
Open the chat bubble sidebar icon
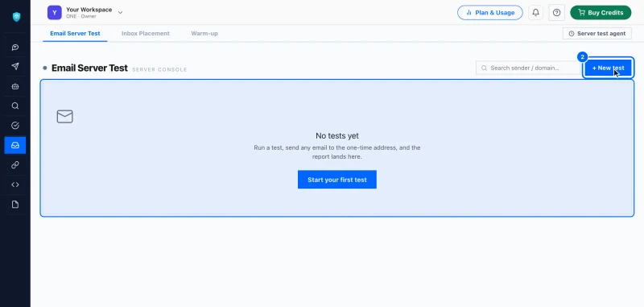[x=15, y=48]
